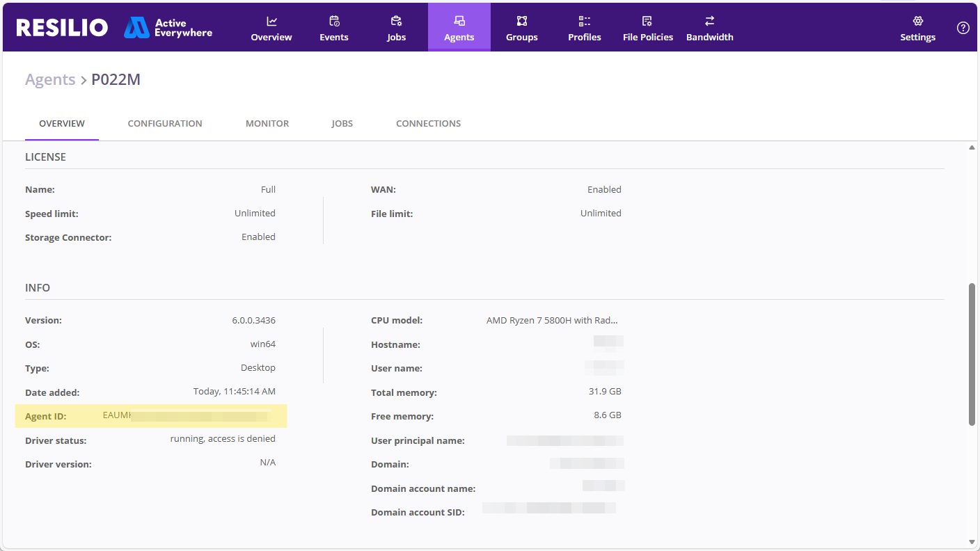Click the Resilio logo
Viewport: 980px width, 551px height.
pos(62,27)
